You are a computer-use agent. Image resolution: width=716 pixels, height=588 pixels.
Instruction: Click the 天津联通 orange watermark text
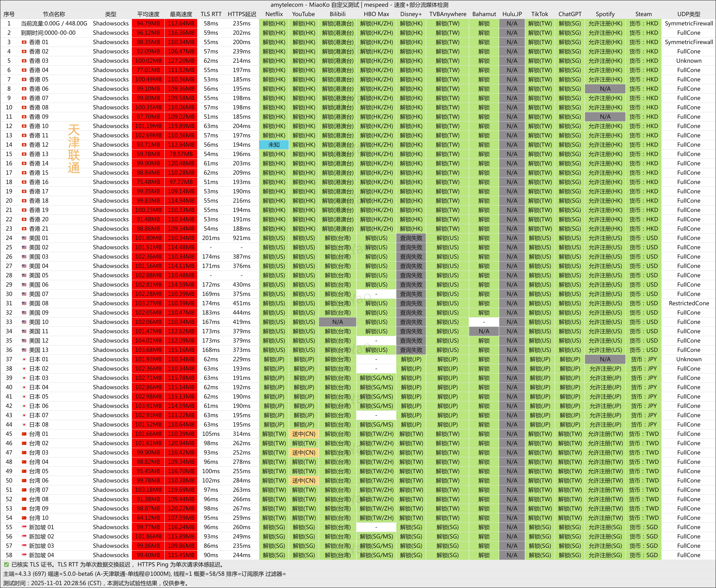click(x=74, y=149)
